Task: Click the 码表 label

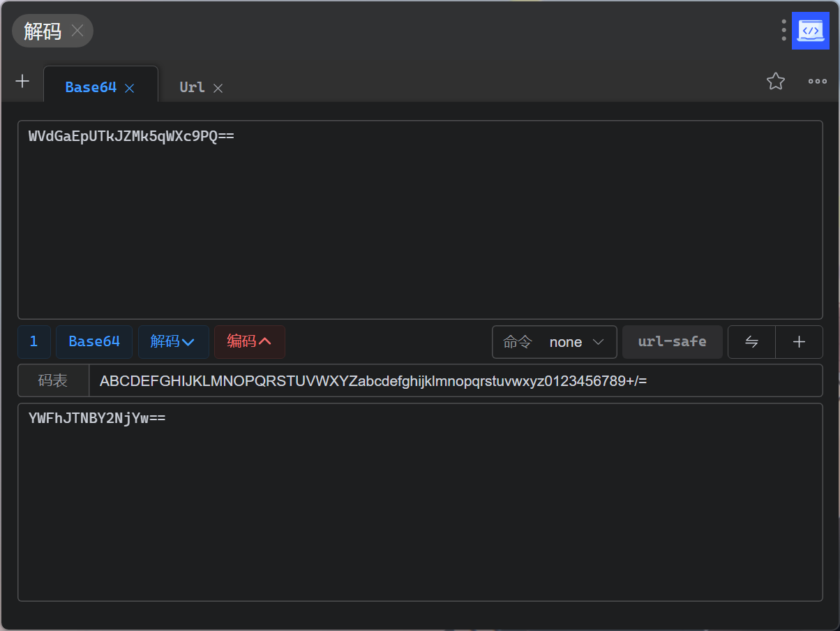Action: [x=53, y=380]
